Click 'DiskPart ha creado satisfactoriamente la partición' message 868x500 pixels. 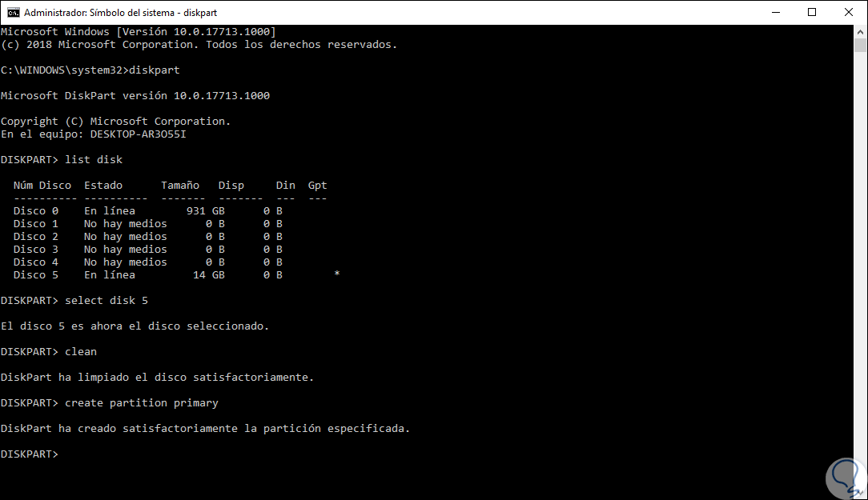click(205, 429)
